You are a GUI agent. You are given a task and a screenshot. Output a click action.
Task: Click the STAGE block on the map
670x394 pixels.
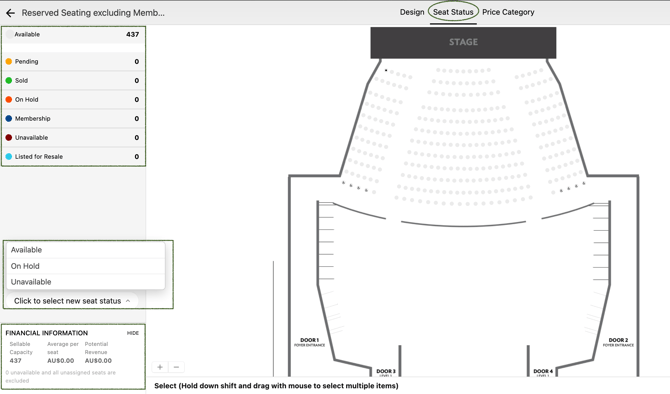coord(463,42)
